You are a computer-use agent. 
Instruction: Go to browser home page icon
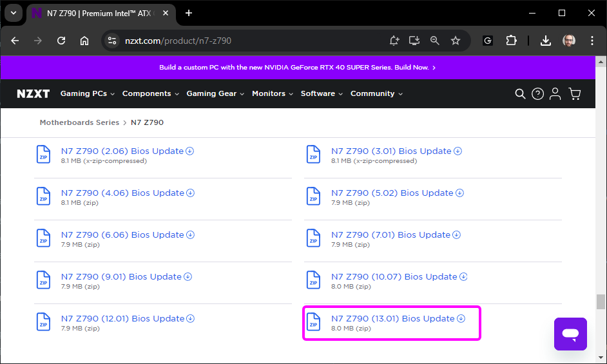[x=84, y=41]
